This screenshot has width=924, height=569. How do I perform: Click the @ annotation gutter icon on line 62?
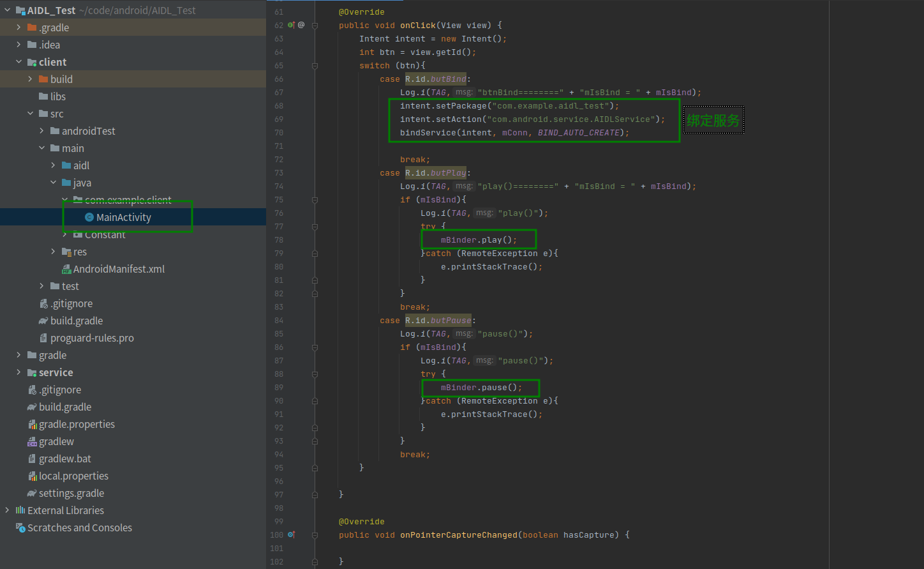click(301, 25)
